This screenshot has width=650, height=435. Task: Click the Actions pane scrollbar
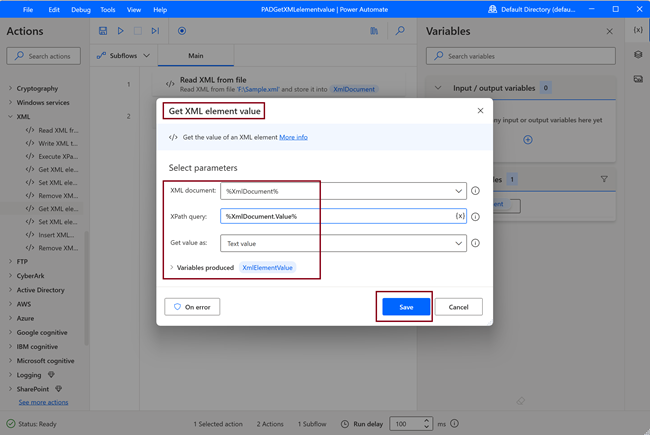click(x=87, y=288)
